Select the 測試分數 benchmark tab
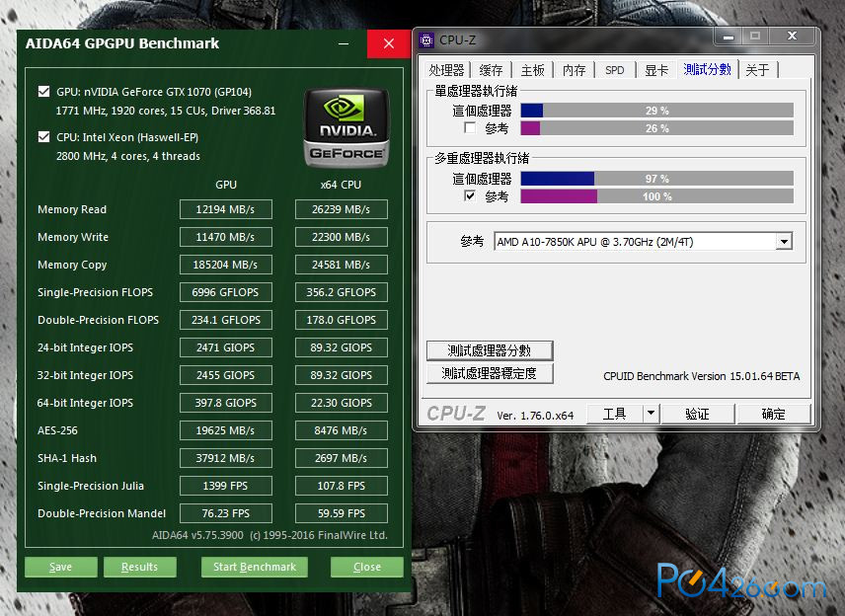The height and width of the screenshot is (616, 845). pyautogui.click(x=708, y=69)
